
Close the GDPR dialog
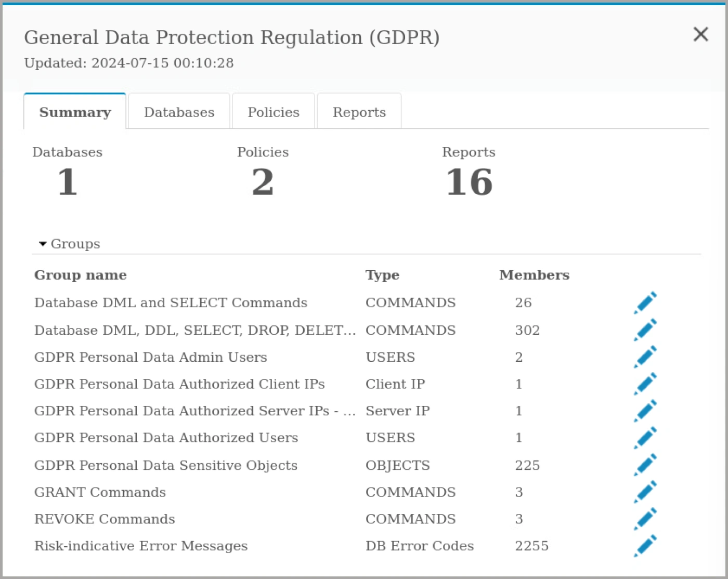tap(700, 34)
